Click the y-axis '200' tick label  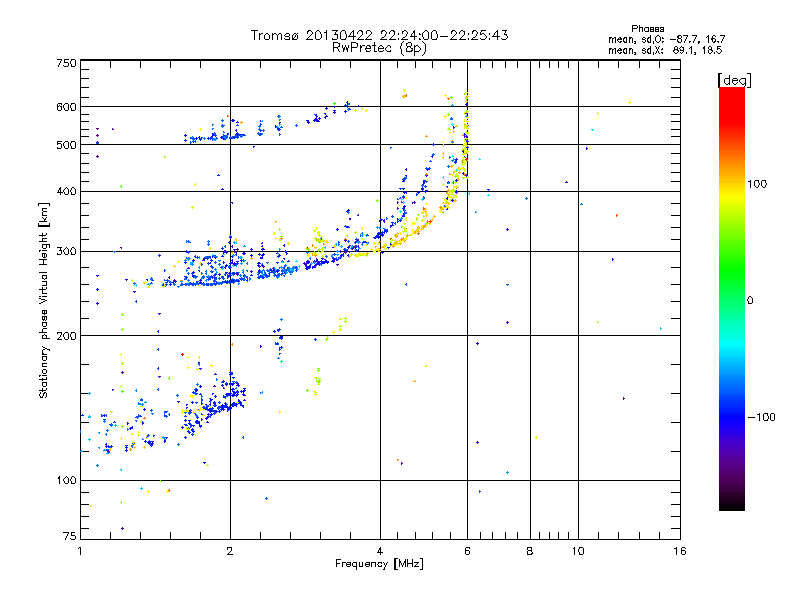click(x=66, y=336)
